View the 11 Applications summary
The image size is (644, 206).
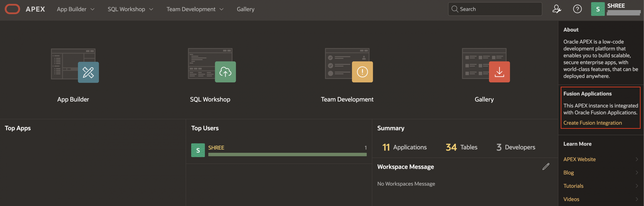coord(404,147)
